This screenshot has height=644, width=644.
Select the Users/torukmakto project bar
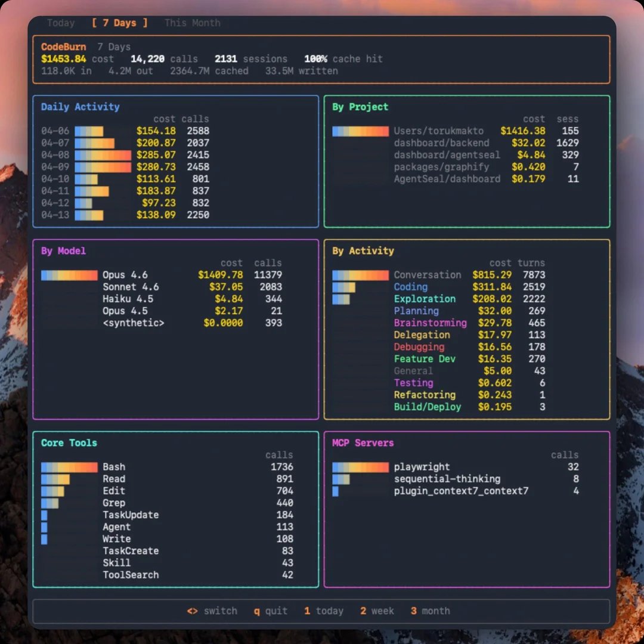tap(360, 131)
